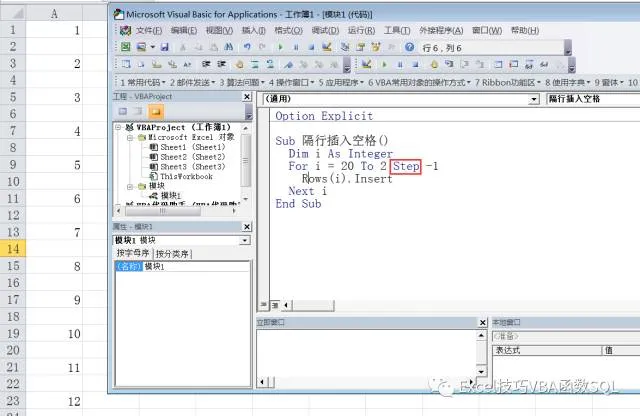Open the 7 Ribbon功能区 dropdown menu
640x416 pixels.
pyautogui.click(x=507, y=82)
